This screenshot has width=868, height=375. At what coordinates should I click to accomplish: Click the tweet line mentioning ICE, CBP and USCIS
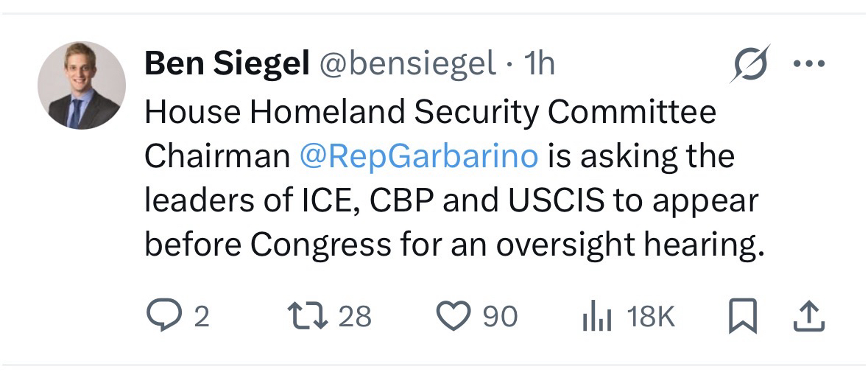(451, 200)
